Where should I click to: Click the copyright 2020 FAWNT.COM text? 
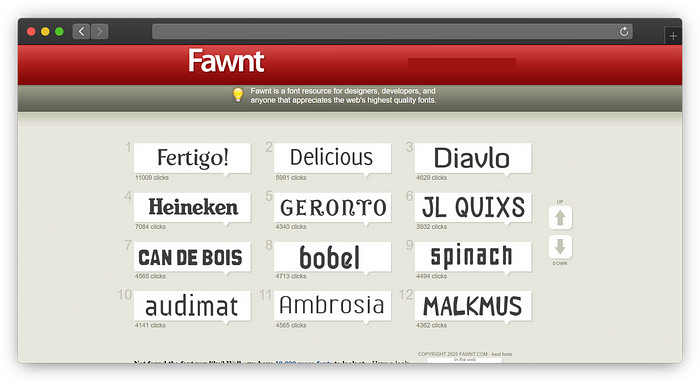click(465, 356)
